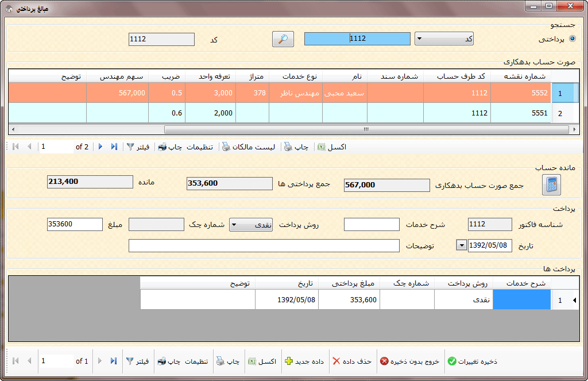Exit without saving (خروج بدون ذخیره)
The image size is (588, 381).
(410, 361)
